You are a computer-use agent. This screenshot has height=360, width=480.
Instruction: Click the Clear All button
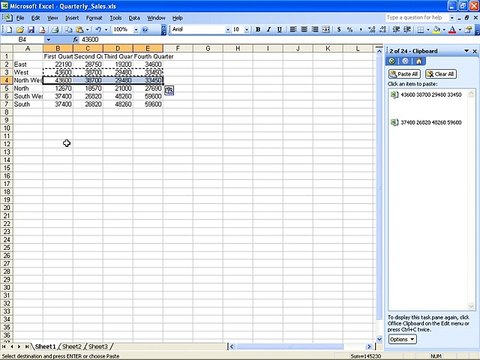coord(441,74)
